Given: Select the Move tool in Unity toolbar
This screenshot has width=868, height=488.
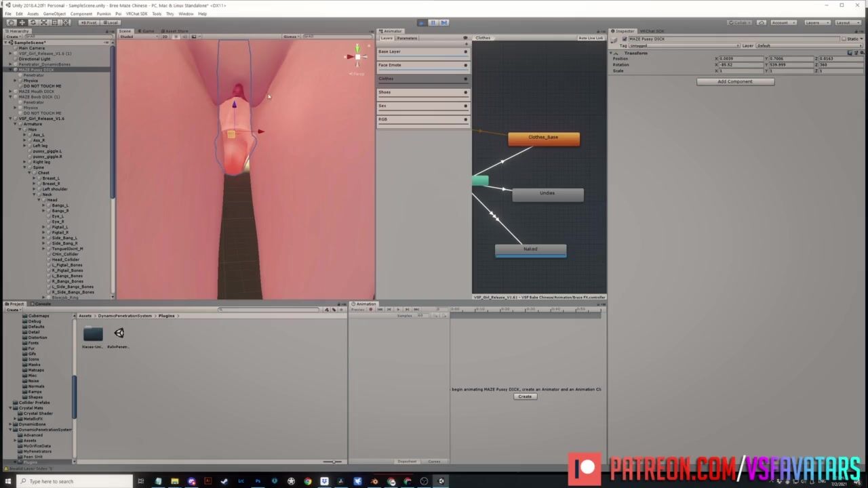Looking at the screenshot, I should pos(22,22).
